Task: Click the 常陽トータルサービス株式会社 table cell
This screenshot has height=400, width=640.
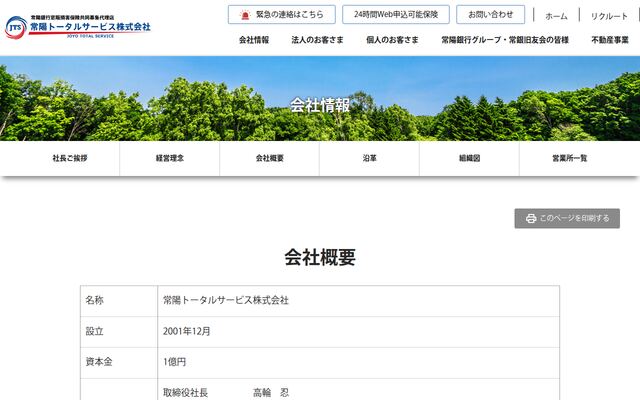Action: pyautogui.click(x=358, y=301)
